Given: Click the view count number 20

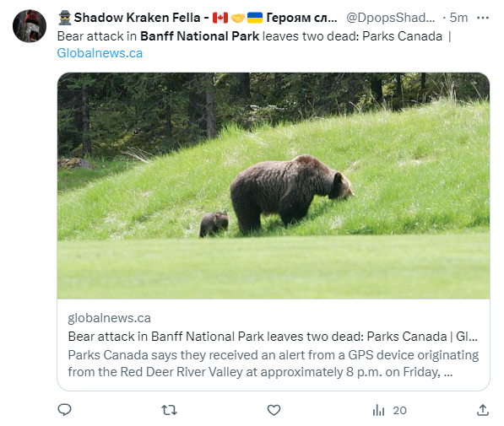Looking at the screenshot, I should [400, 410].
